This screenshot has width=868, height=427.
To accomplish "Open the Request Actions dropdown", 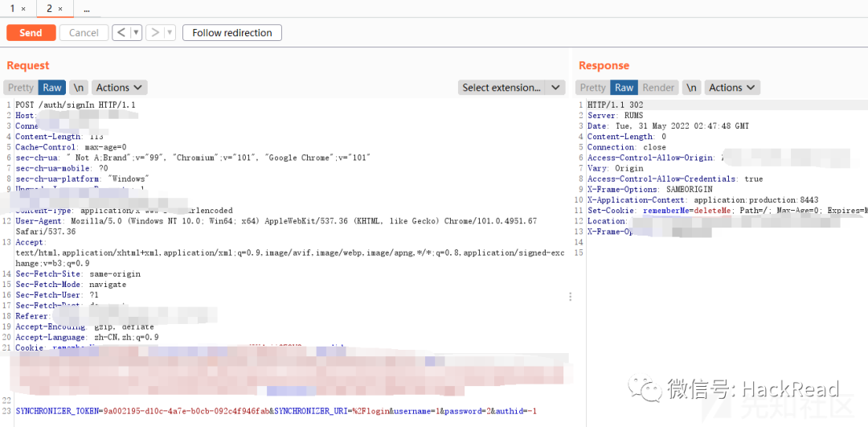I will [x=120, y=88].
